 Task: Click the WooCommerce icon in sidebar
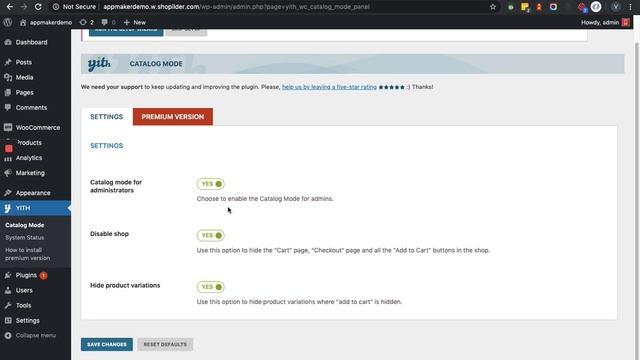pos(8,128)
